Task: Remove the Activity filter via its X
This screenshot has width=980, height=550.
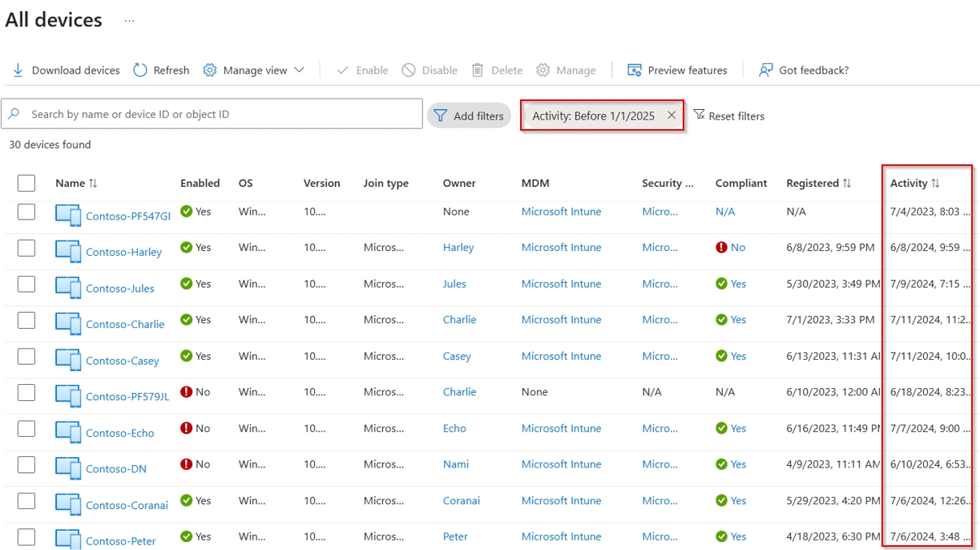Action: (x=671, y=115)
